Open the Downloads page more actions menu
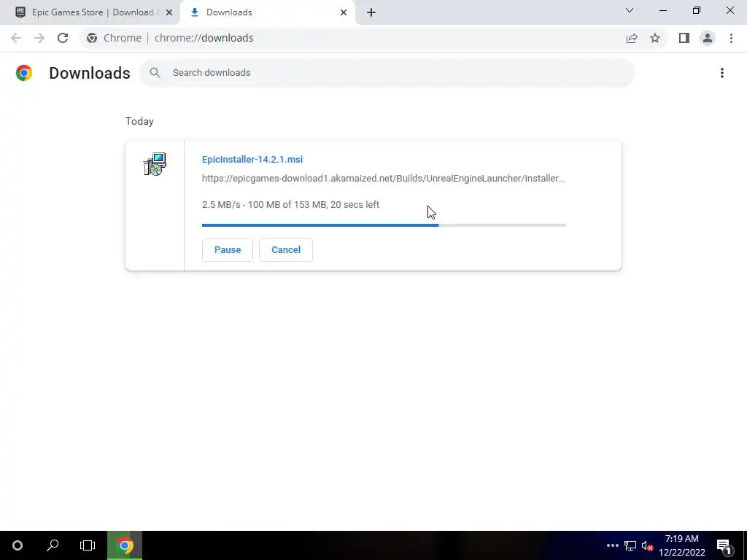The image size is (747, 560). (x=722, y=73)
